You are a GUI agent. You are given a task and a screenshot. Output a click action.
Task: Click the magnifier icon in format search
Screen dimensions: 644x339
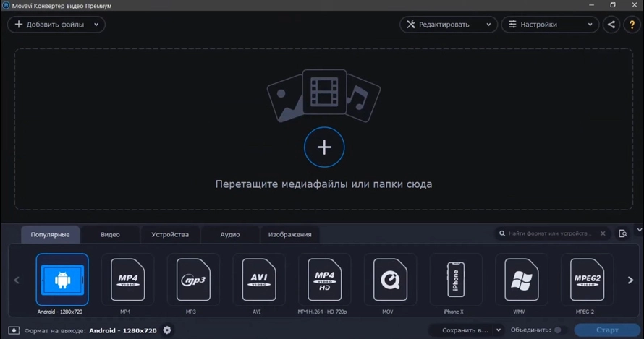(502, 233)
